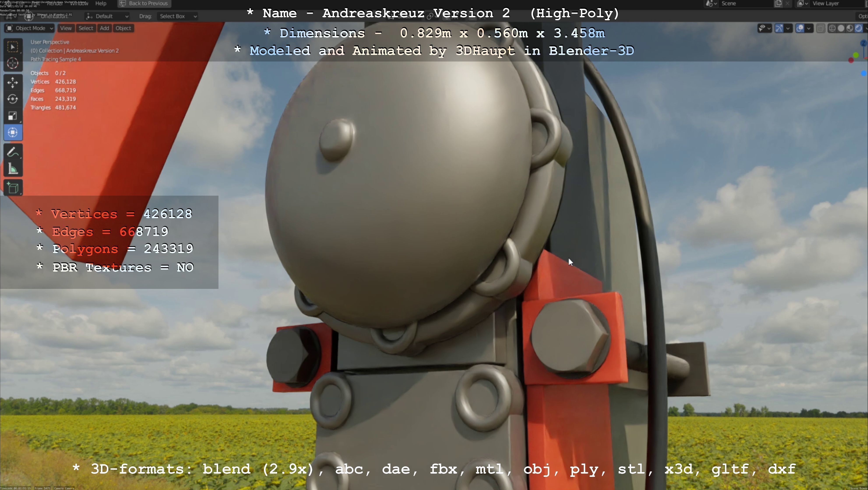Screen dimensions: 868x490
Task: Open the viewport Add menu
Action: (104, 28)
